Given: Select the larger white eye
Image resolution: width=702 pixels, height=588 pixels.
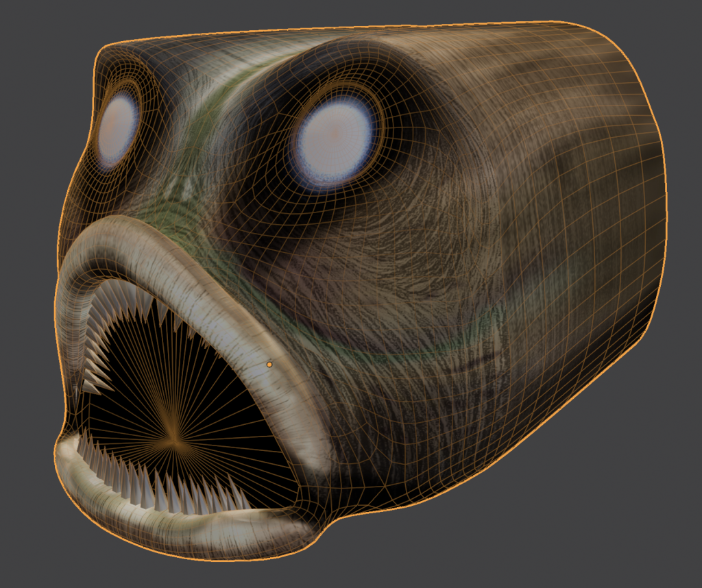Looking at the screenshot, I should [335, 140].
